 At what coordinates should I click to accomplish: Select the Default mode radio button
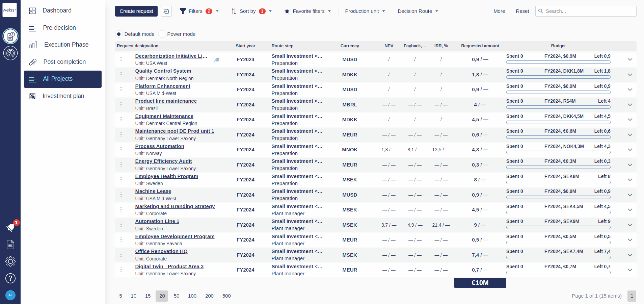click(x=119, y=34)
